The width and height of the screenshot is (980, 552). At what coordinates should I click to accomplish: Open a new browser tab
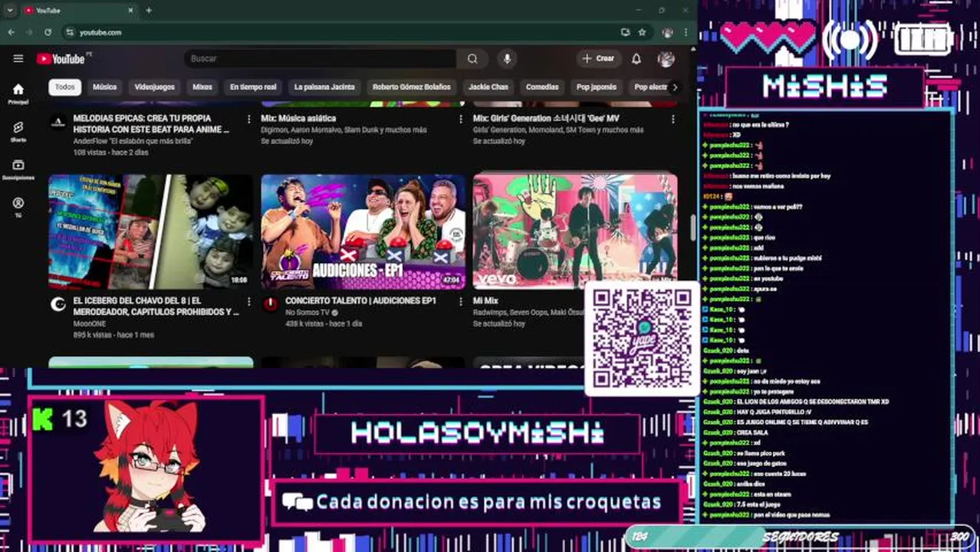click(149, 11)
